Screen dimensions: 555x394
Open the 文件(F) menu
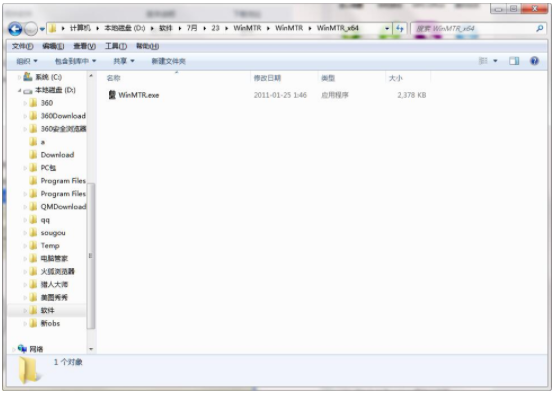(x=22, y=46)
